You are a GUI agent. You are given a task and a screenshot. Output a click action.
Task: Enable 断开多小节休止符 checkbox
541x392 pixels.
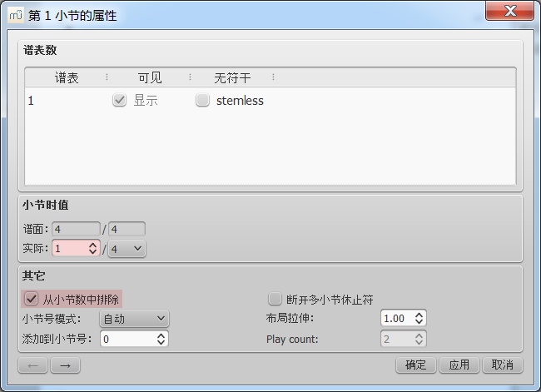pyautogui.click(x=275, y=299)
